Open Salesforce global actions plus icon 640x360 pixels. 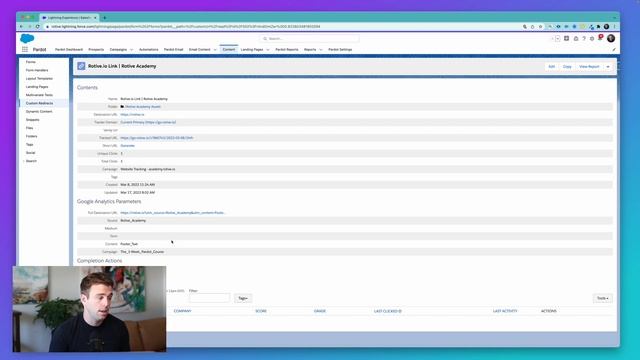(567, 38)
